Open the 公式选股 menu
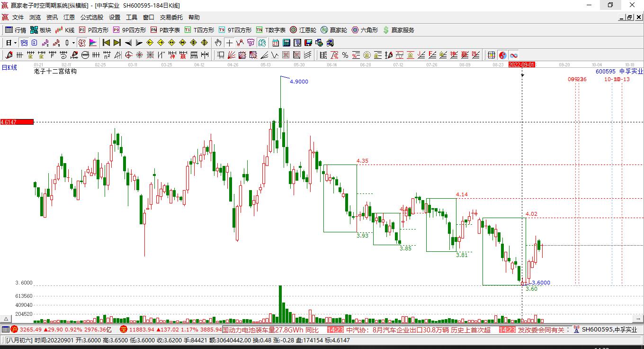Screen dimensions: 644x349 click(x=92, y=18)
